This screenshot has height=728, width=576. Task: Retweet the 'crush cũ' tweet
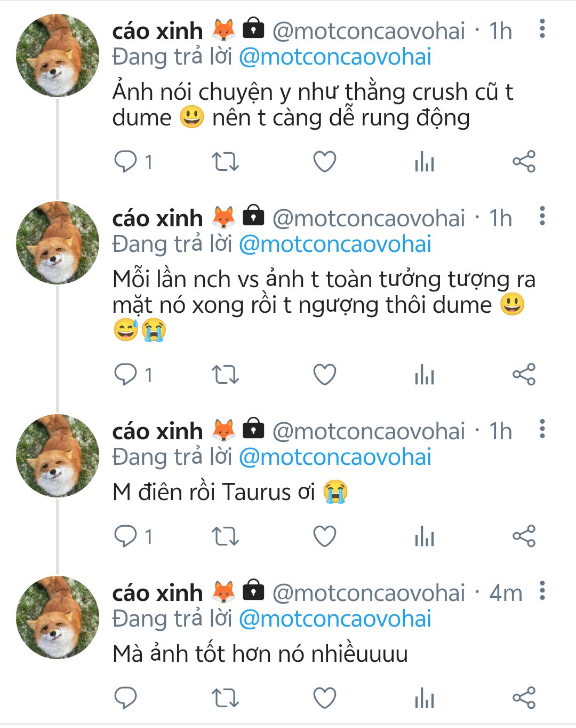tap(225, 161)
